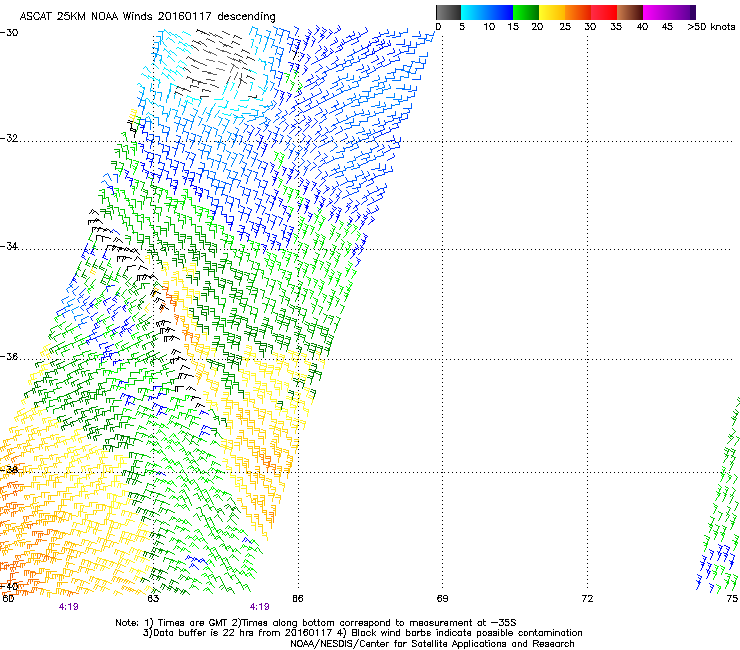740x650 pixels.
Task: Click the "40" label under the color bar
Action: point(642,27)
